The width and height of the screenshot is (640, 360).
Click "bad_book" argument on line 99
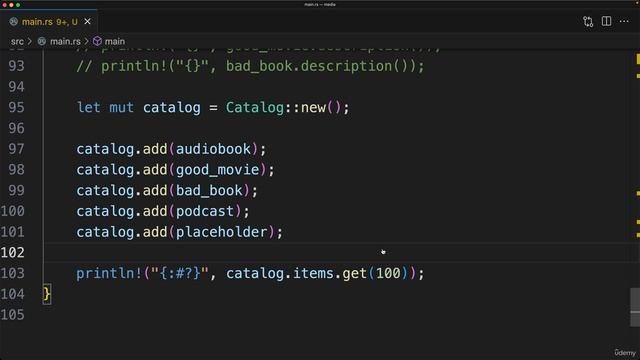(209, 191)
